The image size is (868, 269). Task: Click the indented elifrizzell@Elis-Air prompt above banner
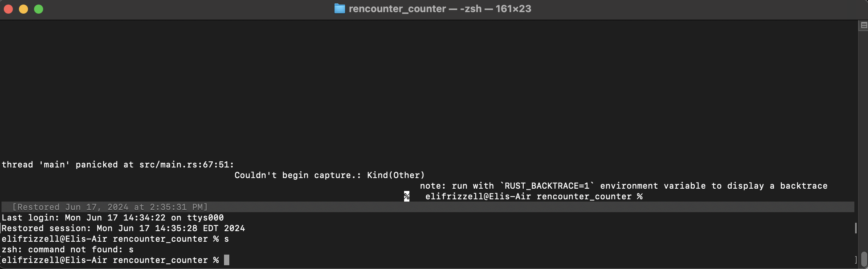click(x=534, y=196)
